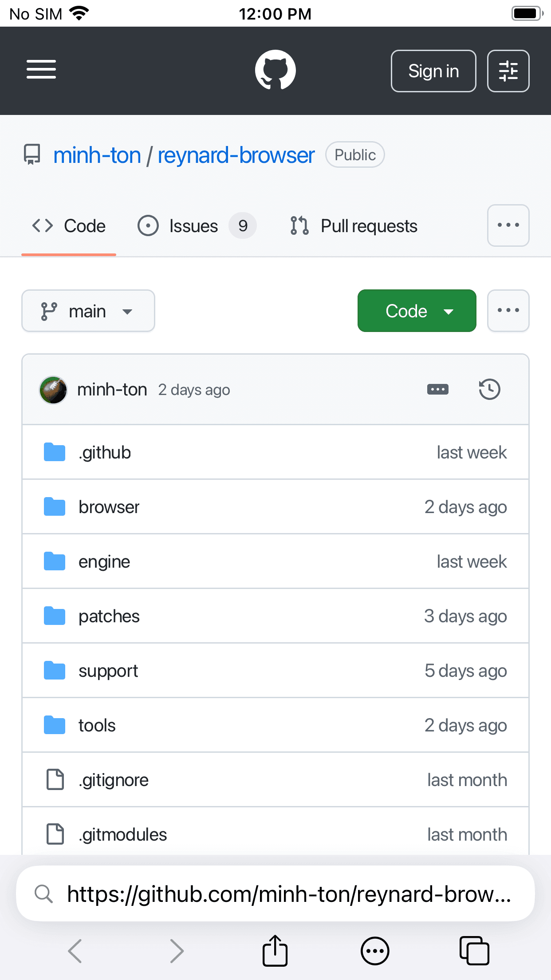Viewport: 551px width, 980px height.
Task: Open the reynard-browser repository link
Action: 236,155
